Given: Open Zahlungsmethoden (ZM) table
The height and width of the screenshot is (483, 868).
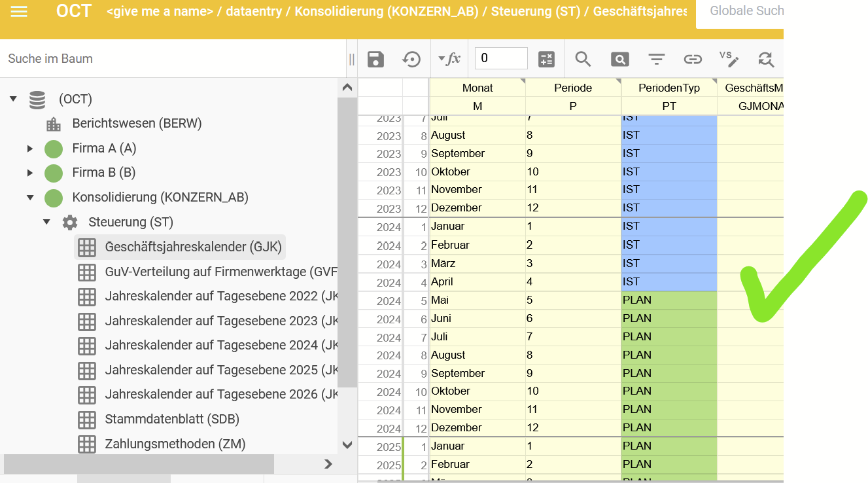Looking at the screenshot, I should point(175,444).
